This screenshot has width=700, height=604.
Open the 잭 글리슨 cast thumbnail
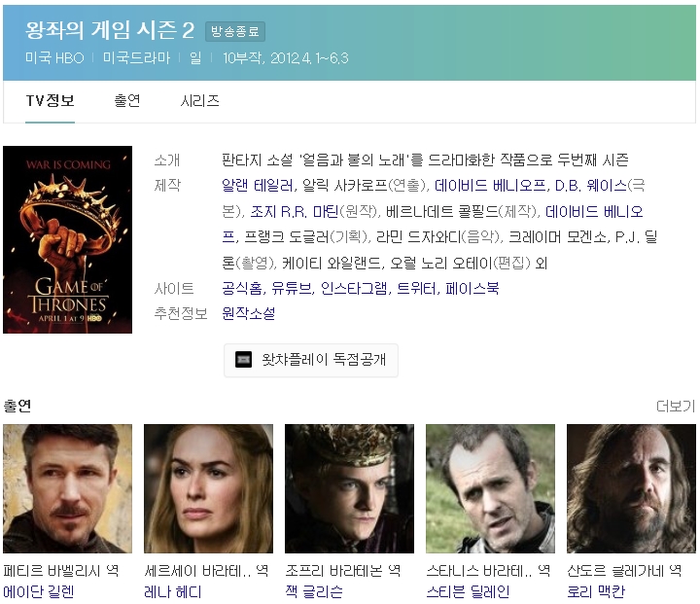click(x=349, y=488)
